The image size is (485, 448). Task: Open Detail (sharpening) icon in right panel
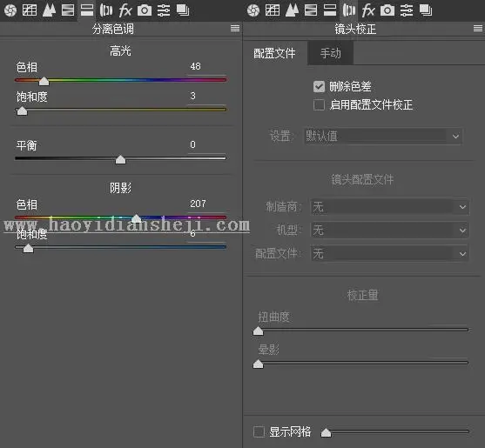(x=292, y=10)
